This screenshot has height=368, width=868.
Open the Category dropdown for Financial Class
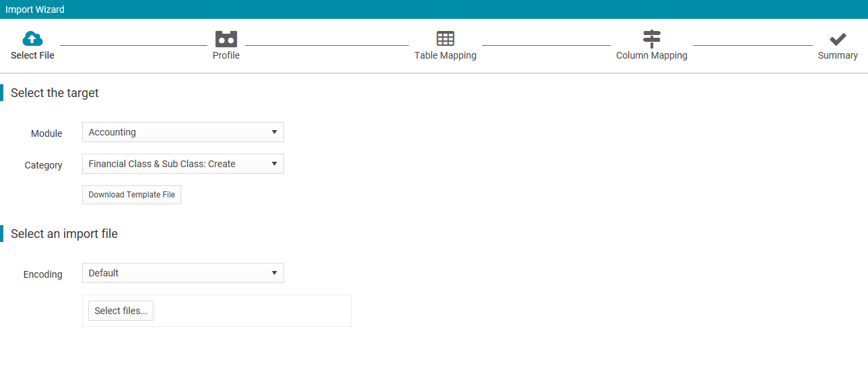point(183,164)
